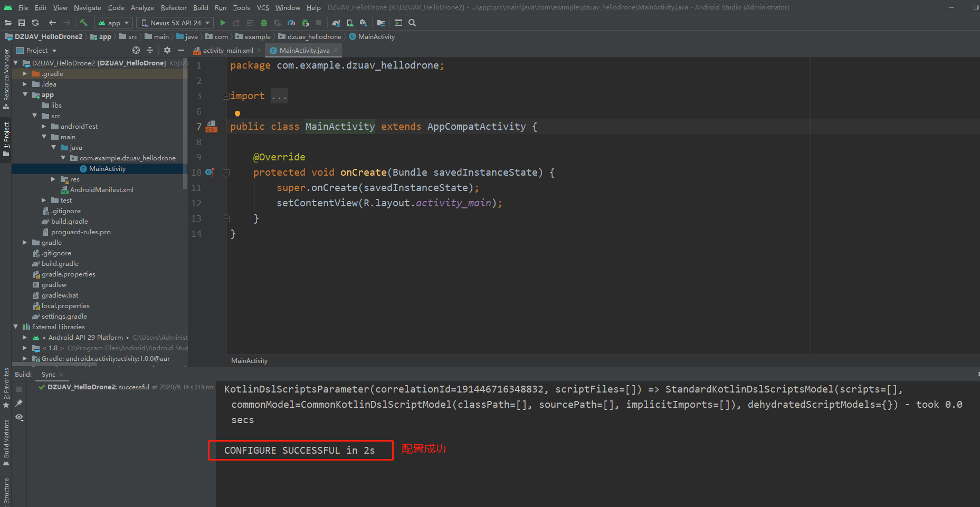
Task: Select the Sync tab in Build panel
Action: (x=48, y=375)
